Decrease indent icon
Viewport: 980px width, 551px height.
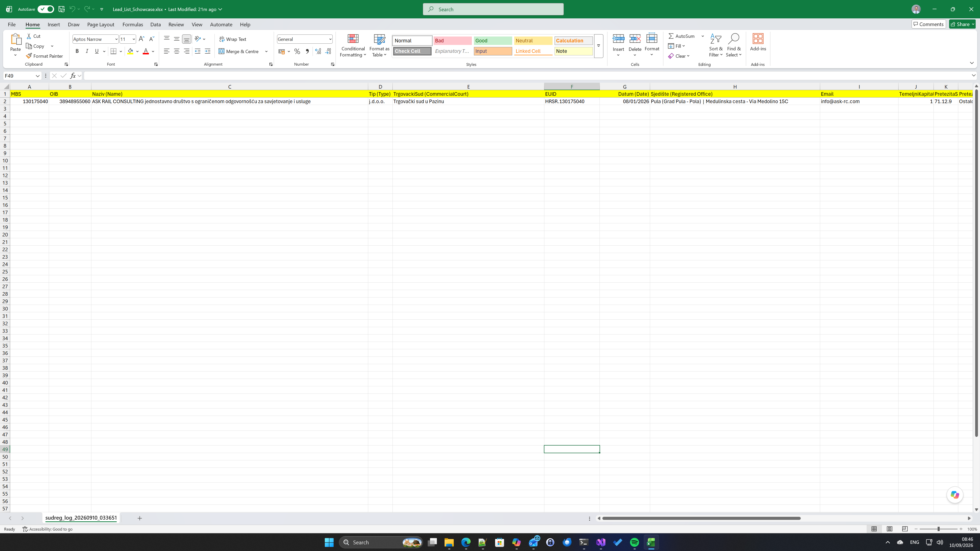(x=197, y=51)
